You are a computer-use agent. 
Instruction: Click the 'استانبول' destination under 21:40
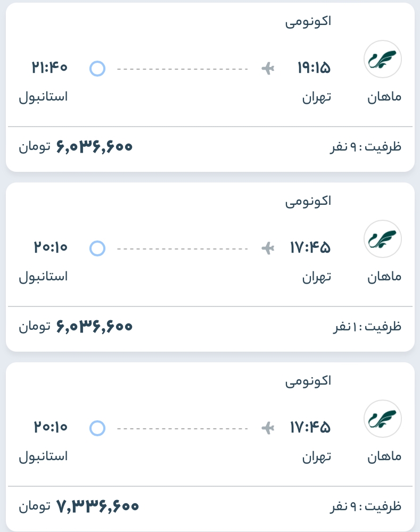coord(44,97)
